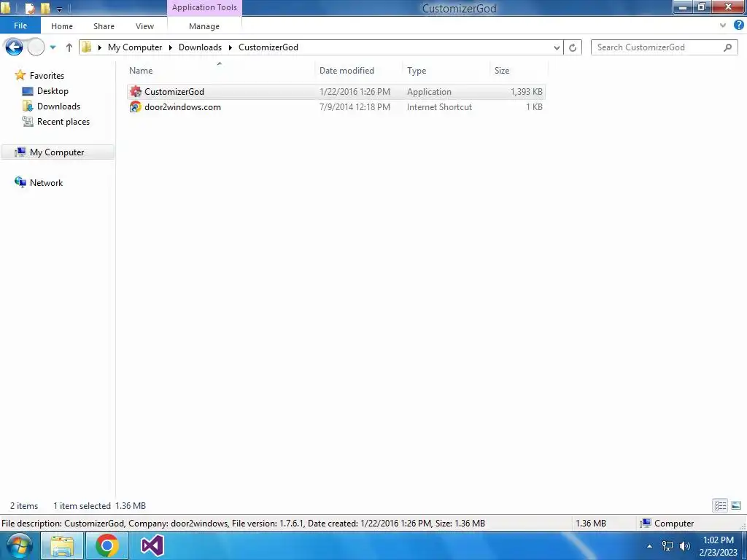
Task: Open the Manage tab
Action: click(x=204, y=26)
